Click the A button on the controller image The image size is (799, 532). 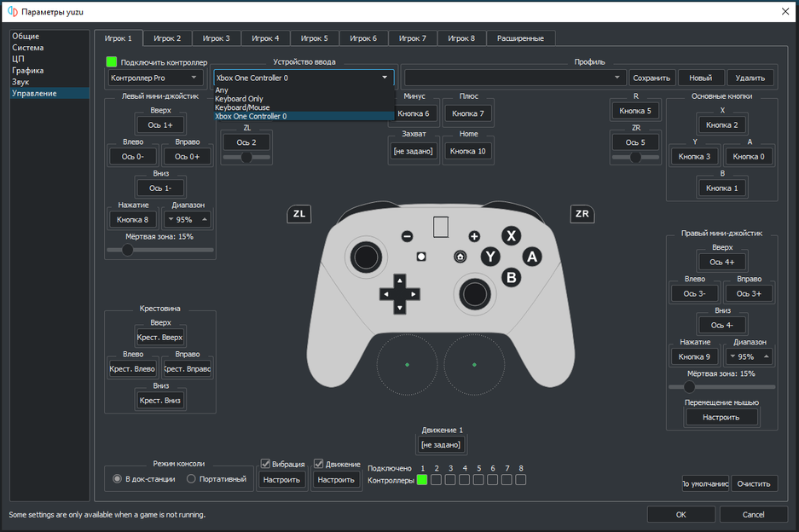tap(532, 256)
